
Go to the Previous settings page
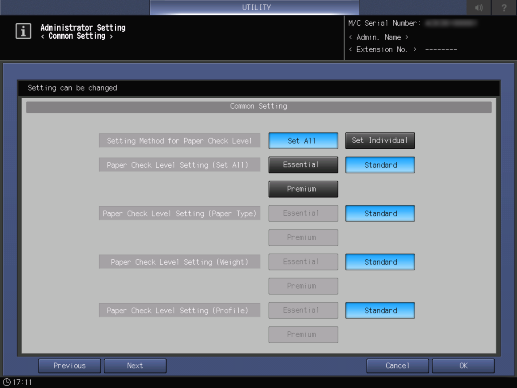[69, 366]
